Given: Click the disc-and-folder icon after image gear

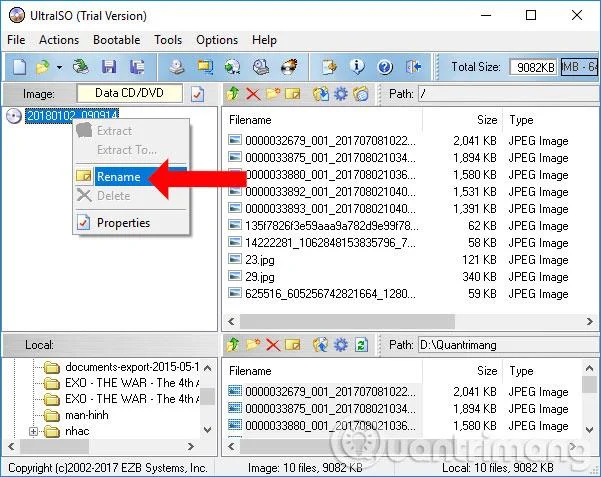Looking at the screenshot, I should click(x=361, y=94).
